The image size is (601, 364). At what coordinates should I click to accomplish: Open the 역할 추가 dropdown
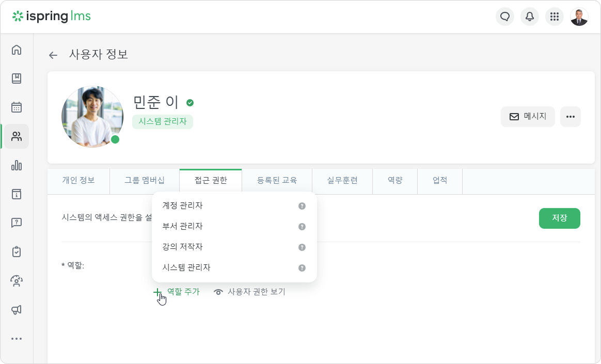pos(177,292)
